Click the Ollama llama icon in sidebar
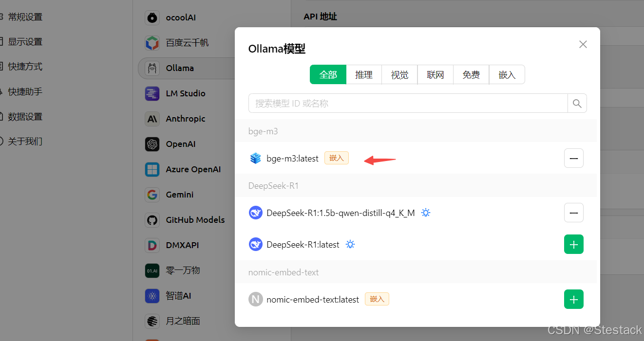The image size is (644, 341). click(x=152, y=68)
